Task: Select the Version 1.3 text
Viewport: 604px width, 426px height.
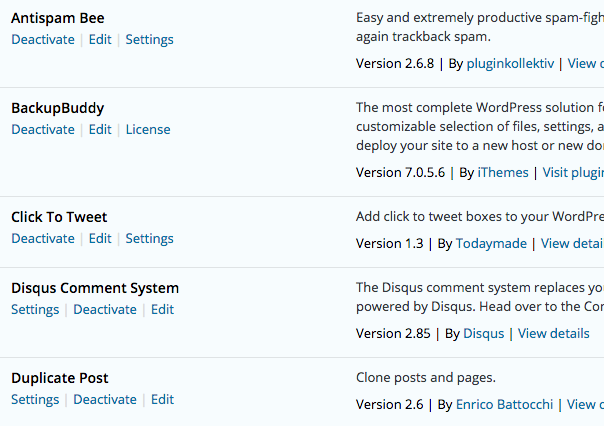Action: click(x=389, y=244)
